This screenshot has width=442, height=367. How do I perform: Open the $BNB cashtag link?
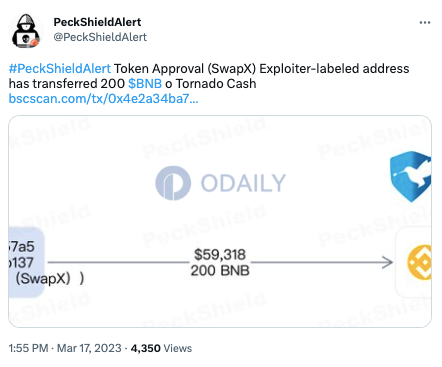[145, 84]
